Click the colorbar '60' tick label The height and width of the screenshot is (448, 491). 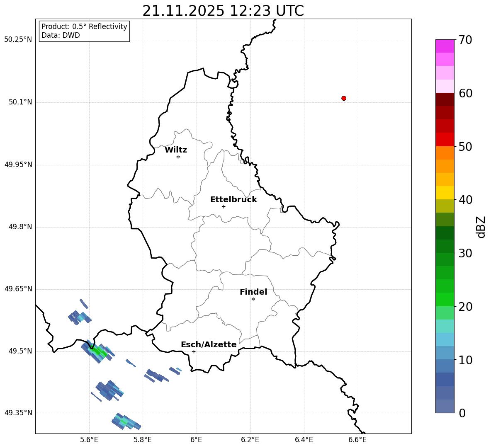point(465,93)
